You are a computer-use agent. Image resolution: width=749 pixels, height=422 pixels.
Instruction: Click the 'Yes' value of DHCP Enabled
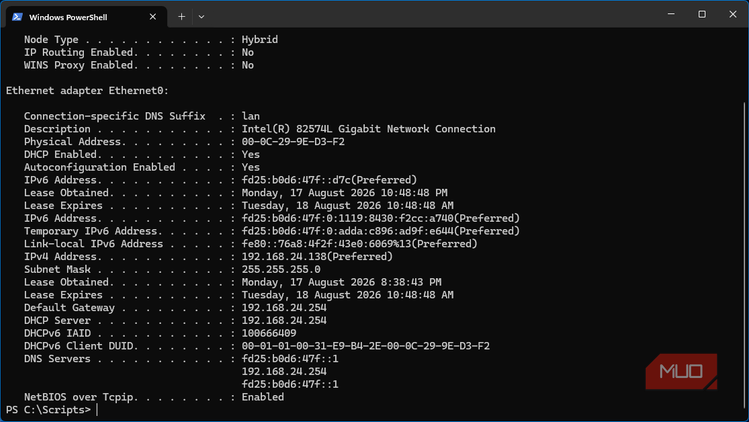(x=251, y=154)
